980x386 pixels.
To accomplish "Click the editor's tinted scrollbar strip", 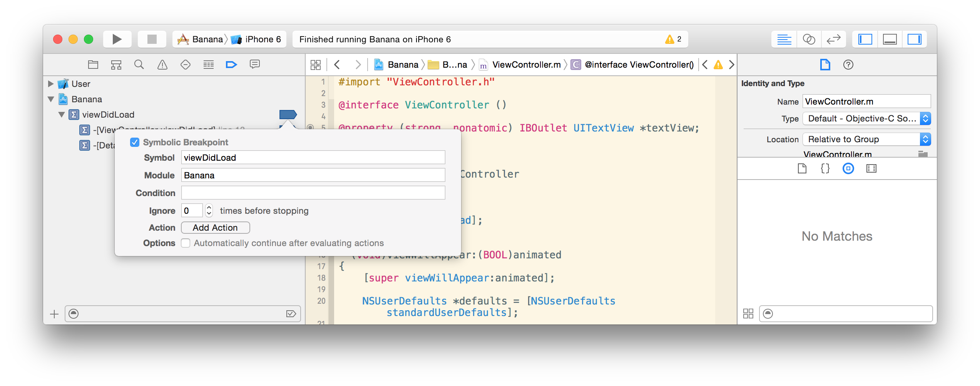I will click(726, 200).
